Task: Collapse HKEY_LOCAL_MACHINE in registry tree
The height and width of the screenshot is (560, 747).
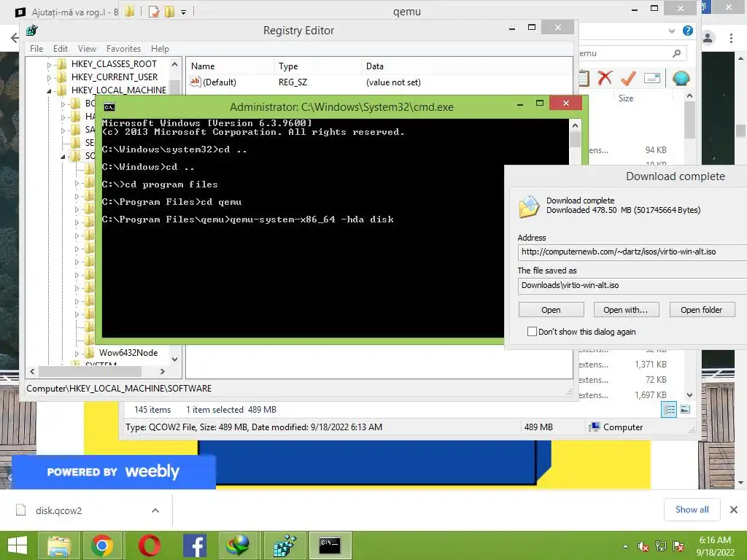Action: coord(49,90)
